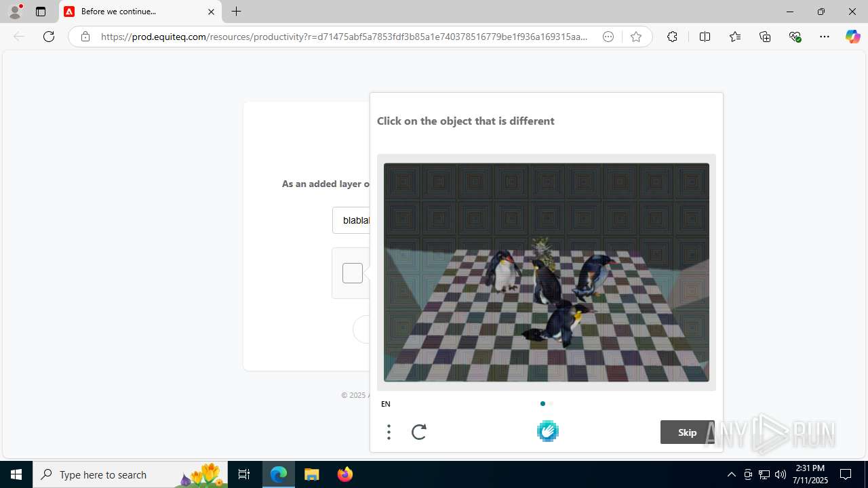Image resolution: width=868 pixels, height=488 pixels.
Task: Show hidden system tray icons
Action: tap(731, 474)
